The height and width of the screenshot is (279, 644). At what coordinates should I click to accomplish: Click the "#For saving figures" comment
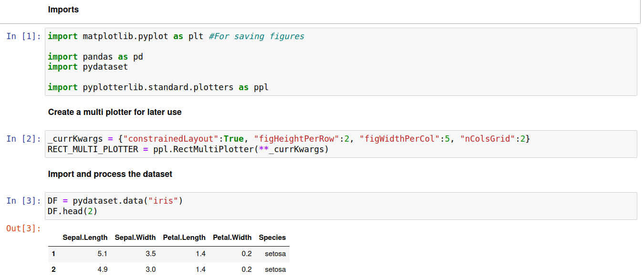[x=256, y=36]
